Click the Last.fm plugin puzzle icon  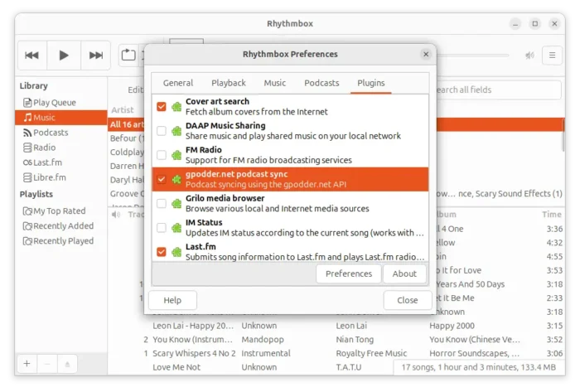click(x=176, y=252)
